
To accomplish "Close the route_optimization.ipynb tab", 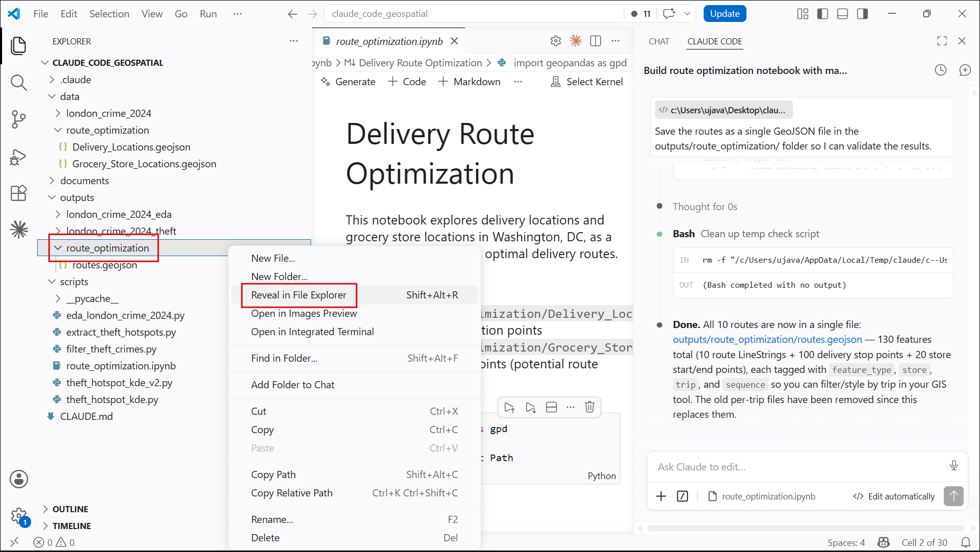I will point(454,41).
